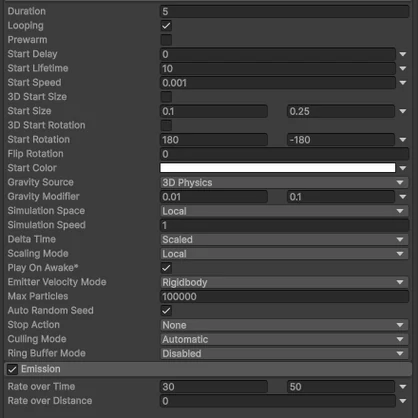Click the Start Size minimum field 0.1

[x=214, y=111]
